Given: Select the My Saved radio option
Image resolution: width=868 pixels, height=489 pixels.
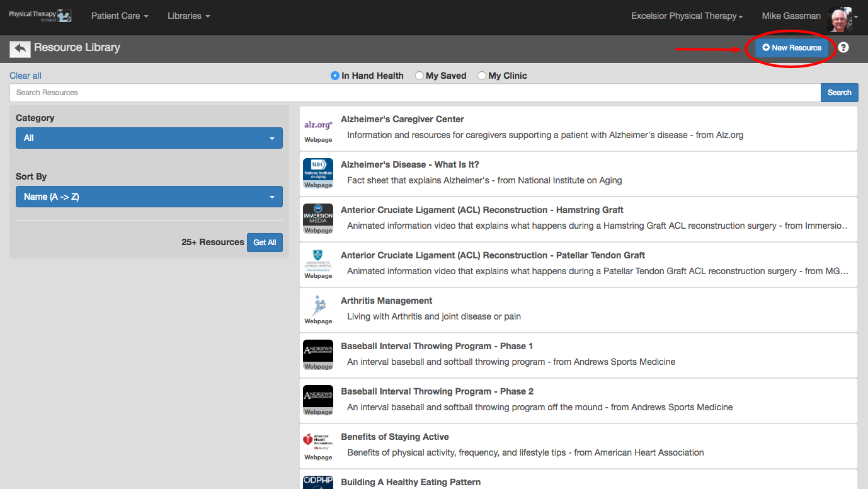Looking at the screenshot, I should (x=420, y=76).
